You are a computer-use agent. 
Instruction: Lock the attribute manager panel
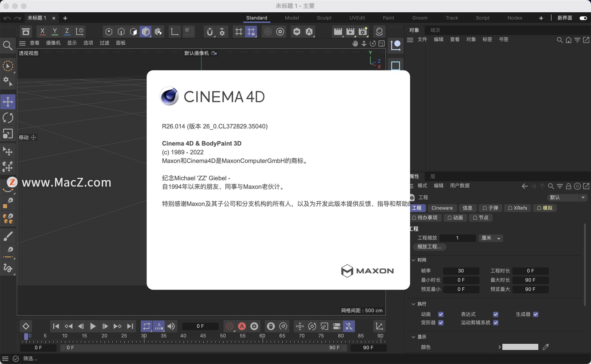click(x=569, y=186)
